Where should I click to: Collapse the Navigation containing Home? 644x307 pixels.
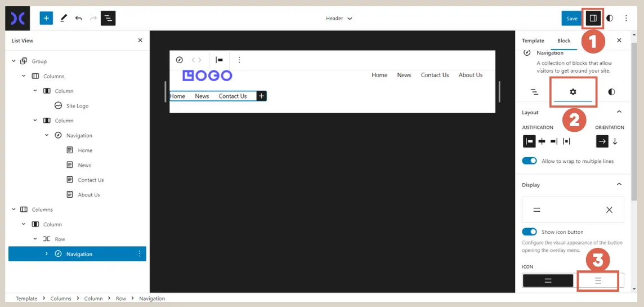click(x=47, y=135)
